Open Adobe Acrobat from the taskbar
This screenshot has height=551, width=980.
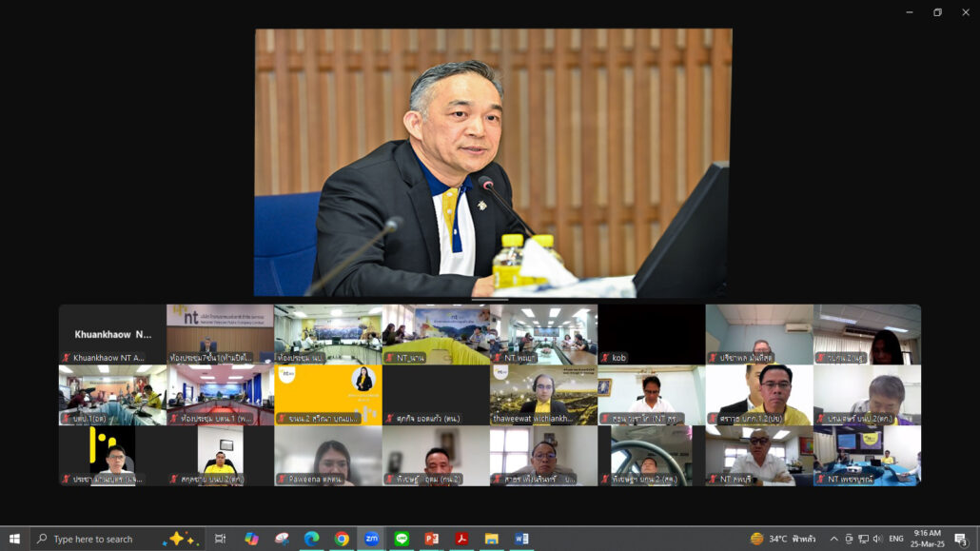(x=461, y=539)
